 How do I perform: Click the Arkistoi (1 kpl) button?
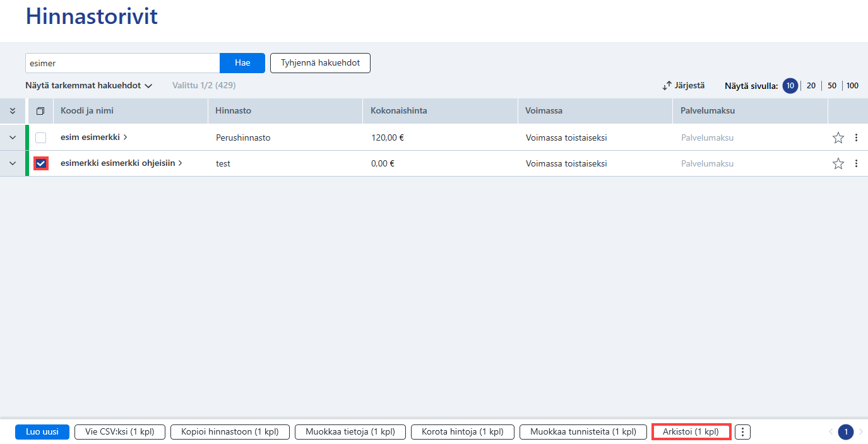pyautogui.click(x=691, y=432)
